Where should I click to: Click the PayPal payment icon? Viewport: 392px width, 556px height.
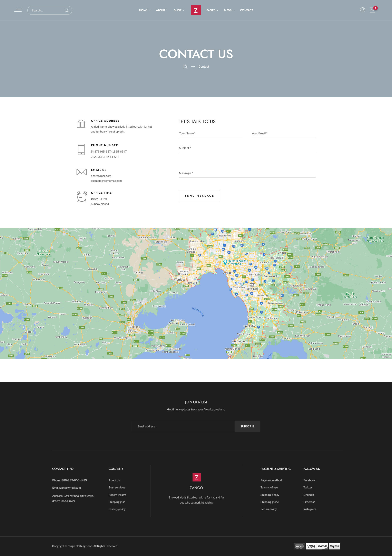click(x=334, y=546)
